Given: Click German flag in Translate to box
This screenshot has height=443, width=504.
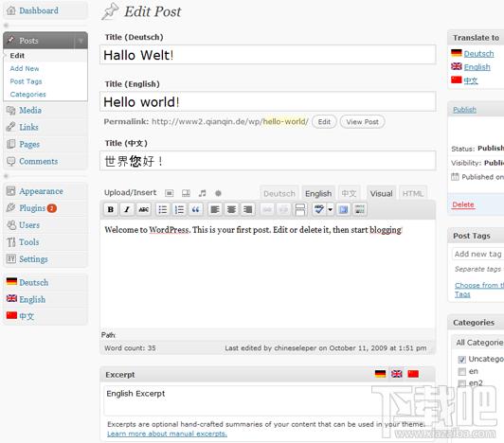Looking at the screenshot, I should 457,53.
